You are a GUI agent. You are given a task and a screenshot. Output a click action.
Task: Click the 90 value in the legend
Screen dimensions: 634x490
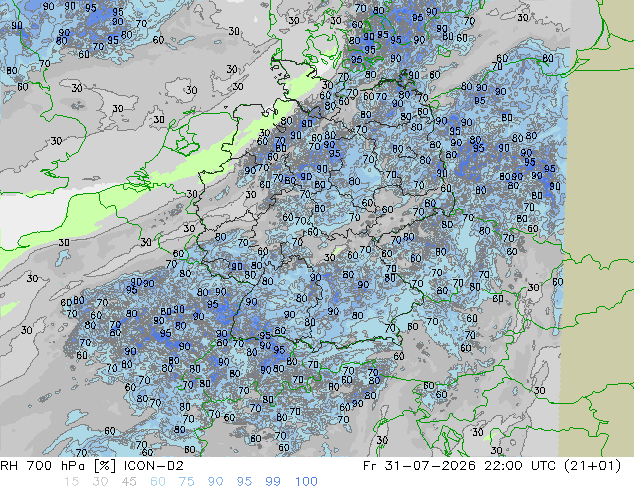coord(215,482)
